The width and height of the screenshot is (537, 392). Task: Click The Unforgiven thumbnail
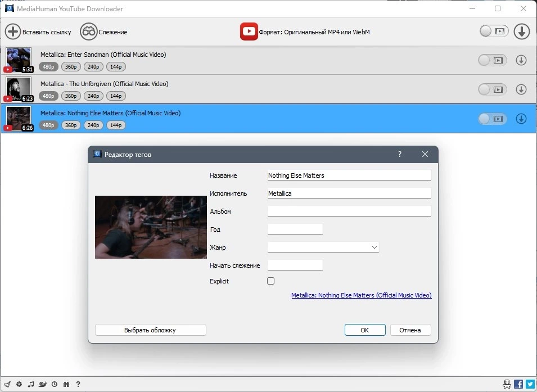19,89
